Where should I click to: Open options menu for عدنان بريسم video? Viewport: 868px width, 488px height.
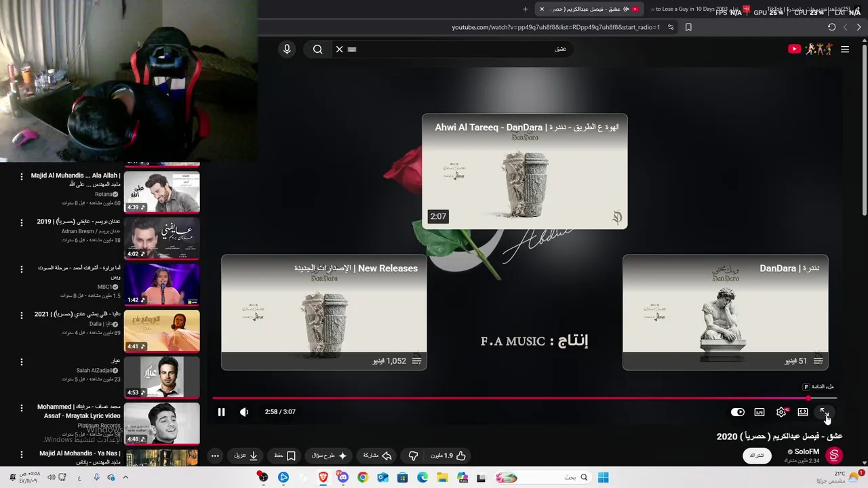[x=21, y=222]
